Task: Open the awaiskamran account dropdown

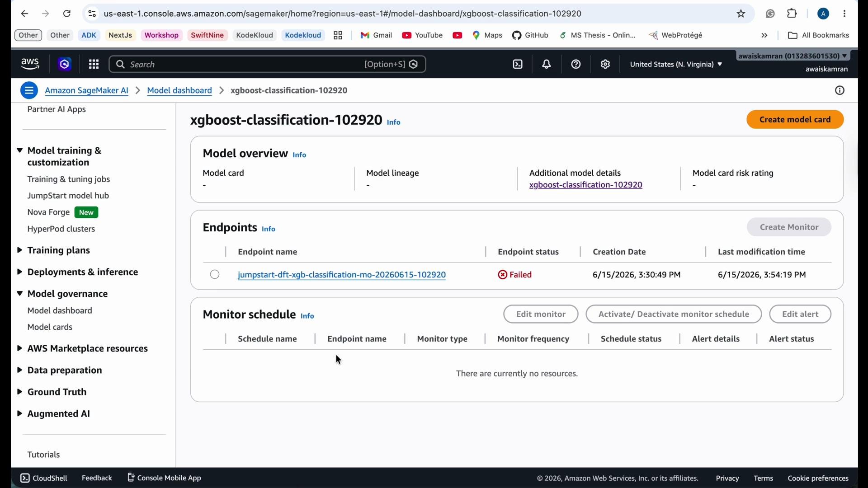Action: click(x=794, y=56)
